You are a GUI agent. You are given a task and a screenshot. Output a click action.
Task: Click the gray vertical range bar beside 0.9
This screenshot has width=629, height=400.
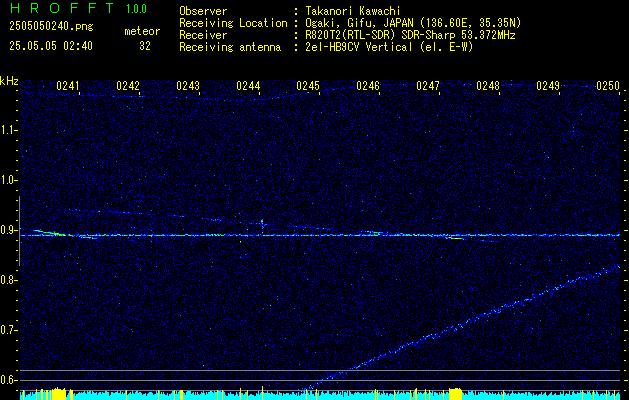coord(19,231)
